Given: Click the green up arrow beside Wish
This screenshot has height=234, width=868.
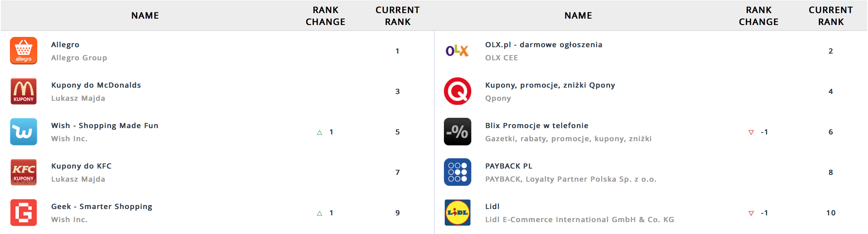Looking at the screenshot, I should 320,132.
